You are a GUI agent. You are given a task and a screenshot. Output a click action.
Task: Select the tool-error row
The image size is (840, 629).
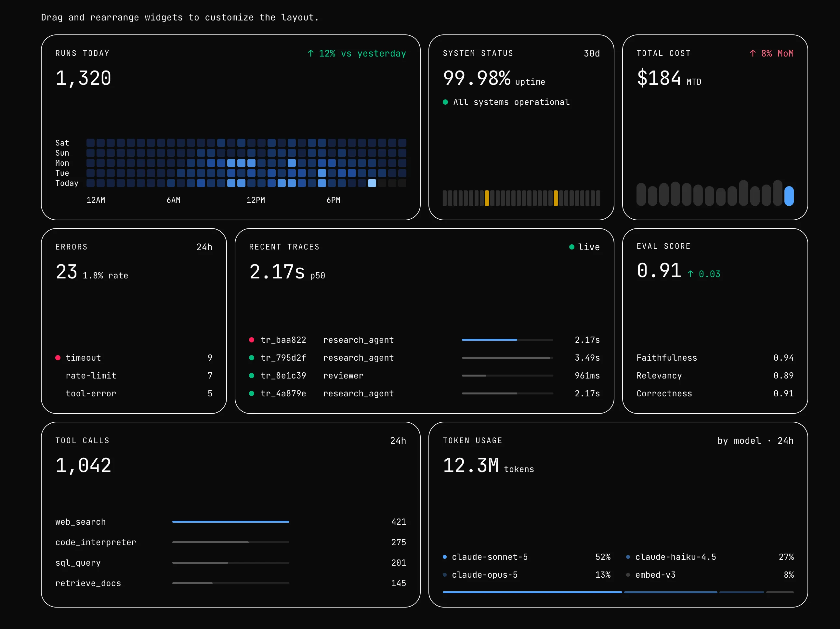[134, 393]
